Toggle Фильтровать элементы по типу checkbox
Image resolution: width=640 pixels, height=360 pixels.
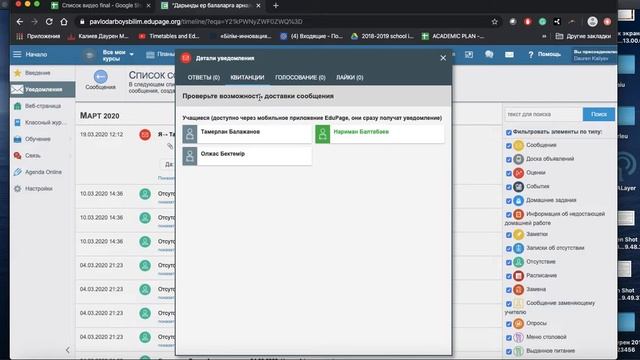[509, 132]
